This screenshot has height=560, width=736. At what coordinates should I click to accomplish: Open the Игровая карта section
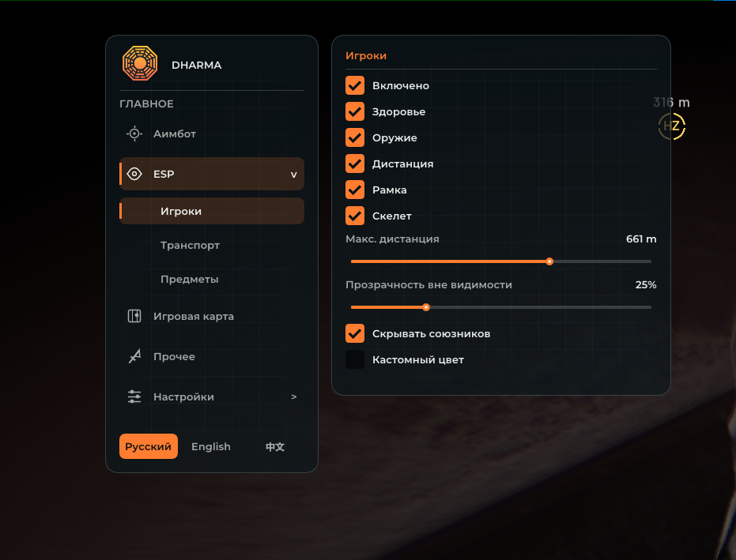212,316
